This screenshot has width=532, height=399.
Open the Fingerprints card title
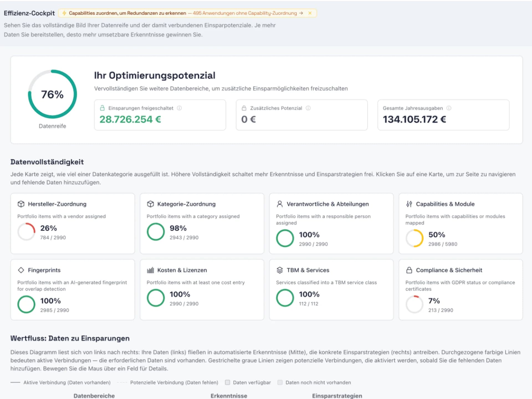44,270
